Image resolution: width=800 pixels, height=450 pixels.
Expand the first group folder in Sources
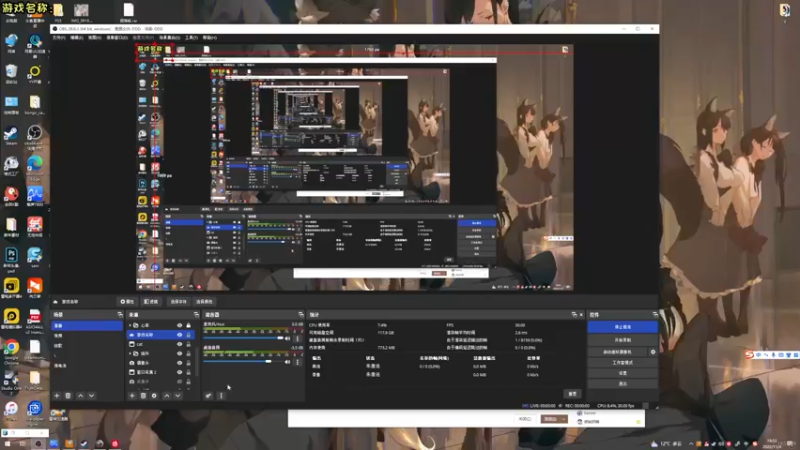pyautogui.click(x=130, y=325)
